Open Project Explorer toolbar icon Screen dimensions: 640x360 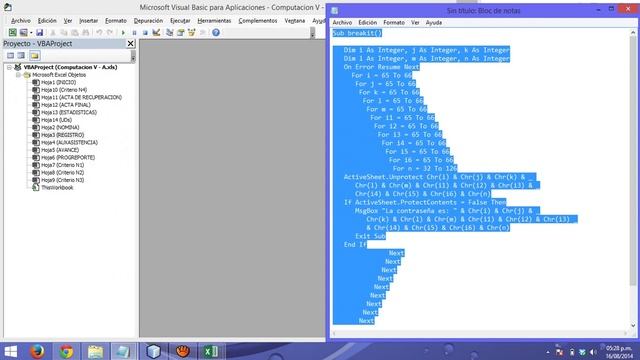coord(170,32)
